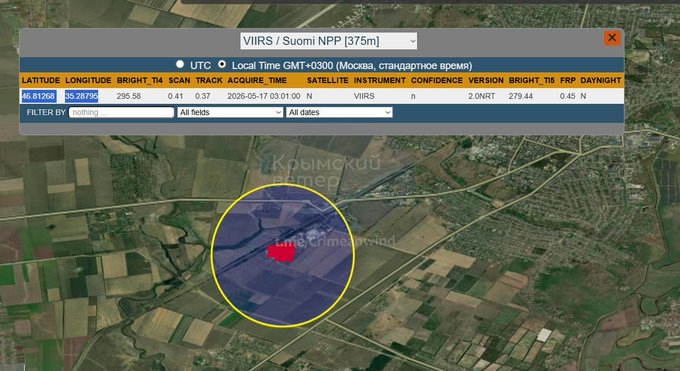Click the red fire hotspot marker on map

click(x=281, y=253)
